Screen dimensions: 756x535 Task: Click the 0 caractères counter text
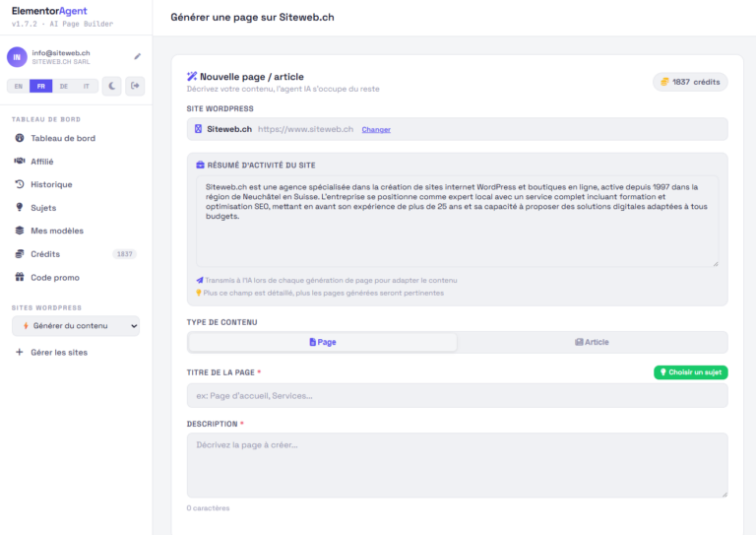[x=208, y=508]
